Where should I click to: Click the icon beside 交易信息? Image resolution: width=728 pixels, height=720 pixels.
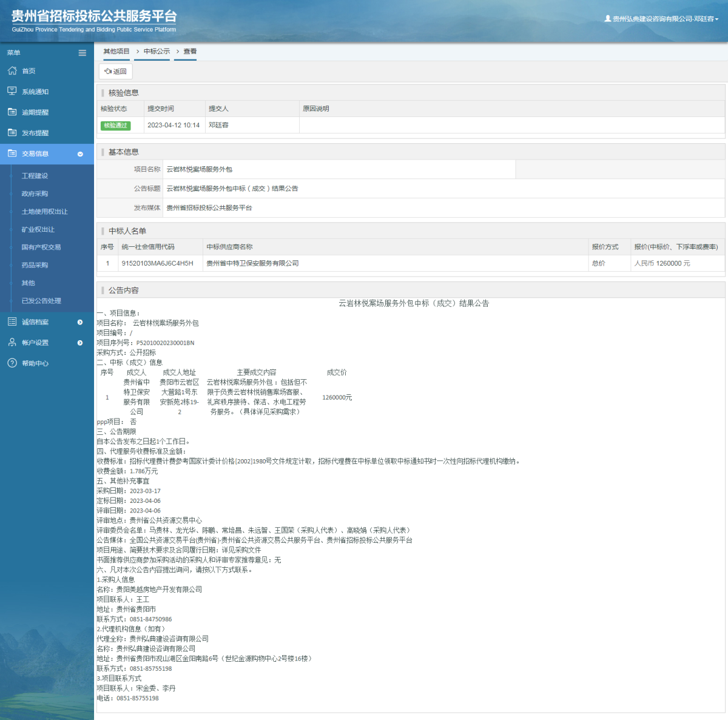click(12, 153)
